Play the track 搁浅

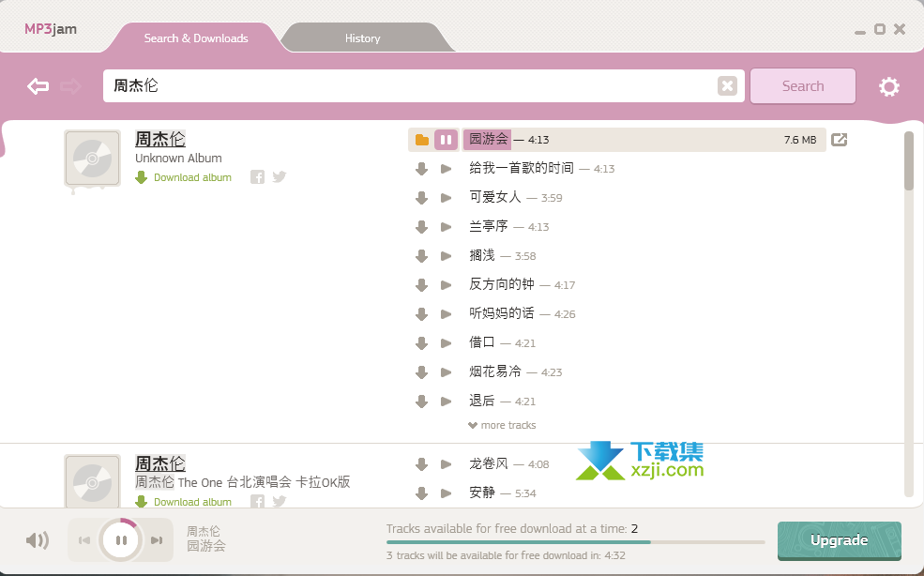[447, 256]
